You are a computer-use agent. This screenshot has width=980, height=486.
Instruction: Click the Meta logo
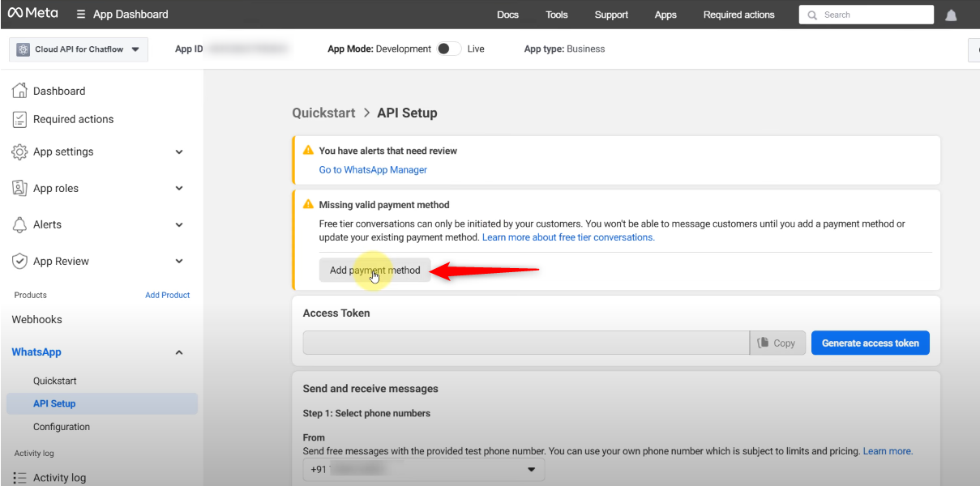[33, 14]
